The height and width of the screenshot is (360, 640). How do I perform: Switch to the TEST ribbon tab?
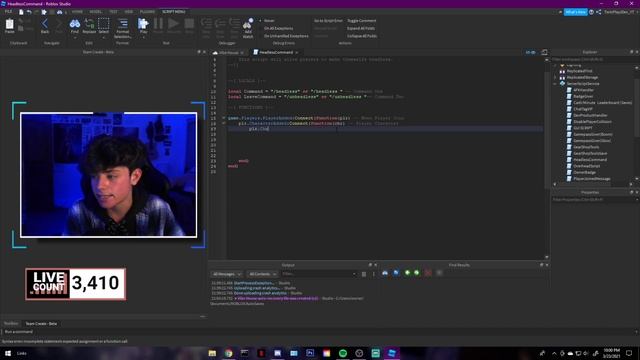[x=113, y=12]
